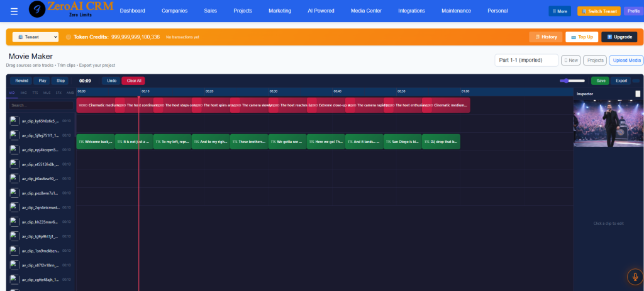This screenshot has height=291, width=644.
Task: Open the Media Center menu
Action: (x=365, y=11)
